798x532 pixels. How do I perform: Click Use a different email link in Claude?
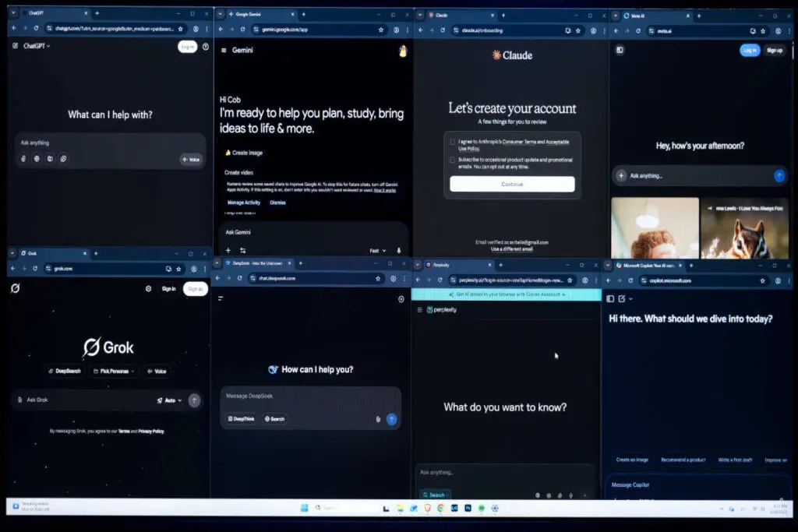511,249
